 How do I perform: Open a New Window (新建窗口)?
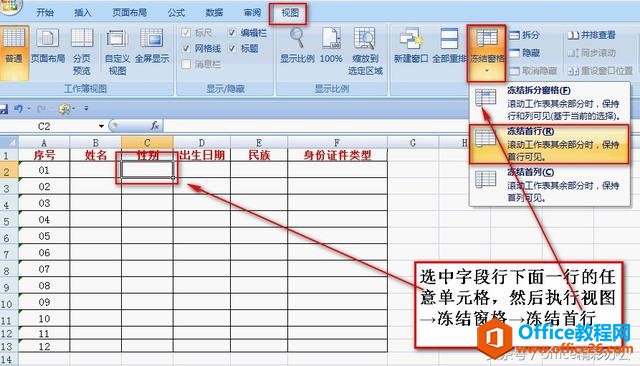[411, 47]
